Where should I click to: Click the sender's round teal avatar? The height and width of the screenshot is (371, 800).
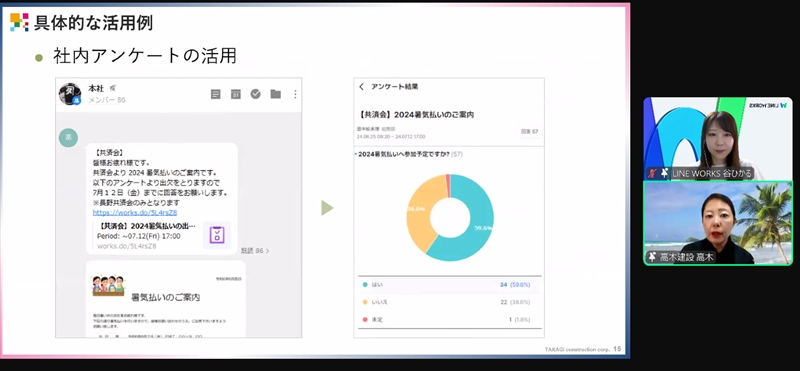68,138
